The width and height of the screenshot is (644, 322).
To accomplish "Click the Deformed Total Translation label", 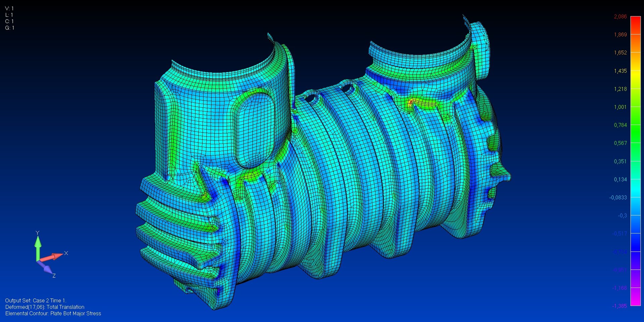I will click(45, 307).
